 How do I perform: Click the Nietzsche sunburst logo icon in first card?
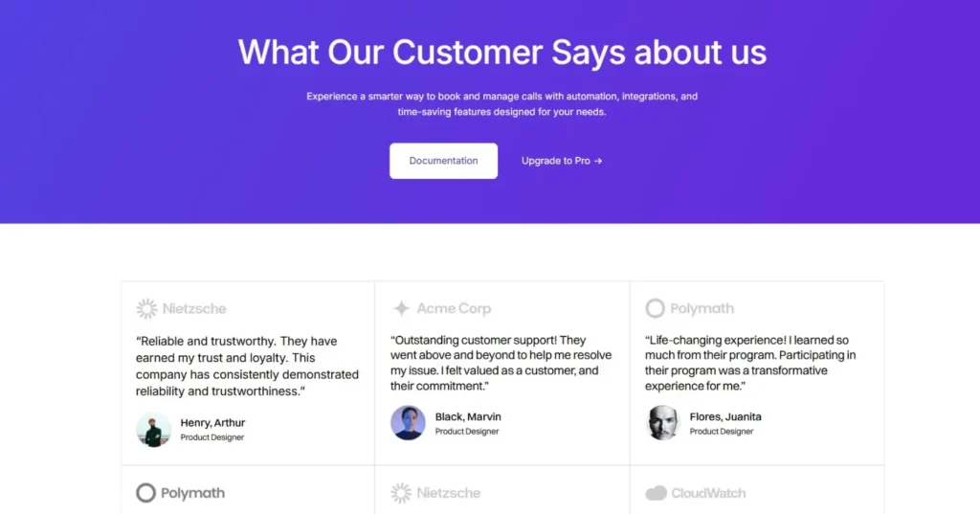coord(146,308)
